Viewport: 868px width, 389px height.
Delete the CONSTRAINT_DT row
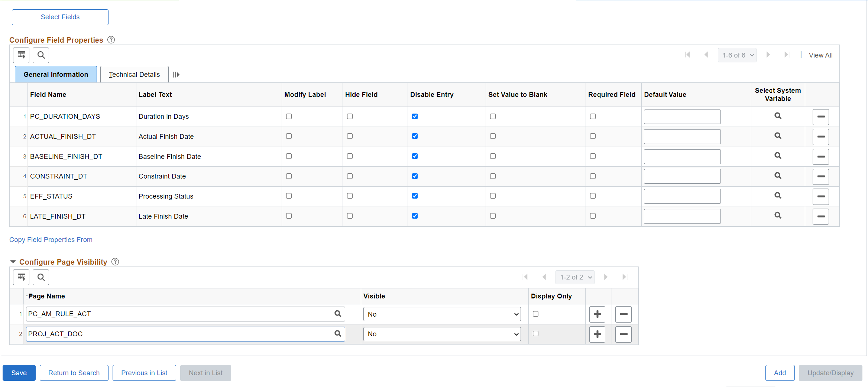pos(820,176)
